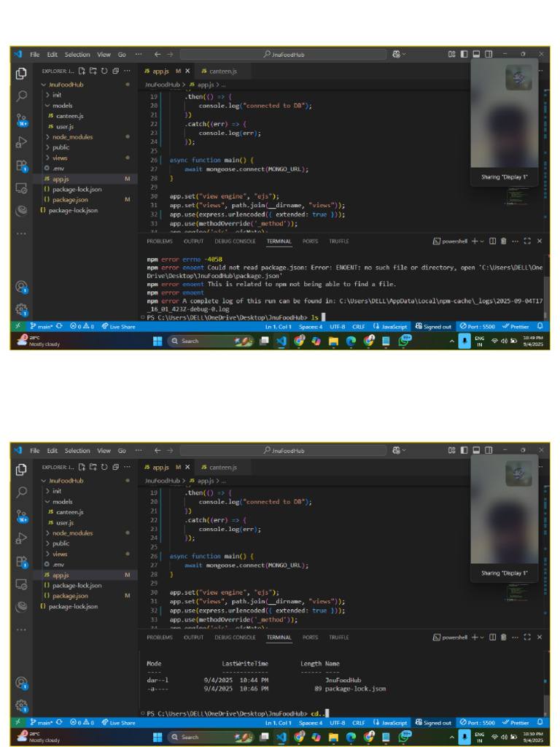
Task: Open Extensions view in upper window
Action: pos(21,166)
